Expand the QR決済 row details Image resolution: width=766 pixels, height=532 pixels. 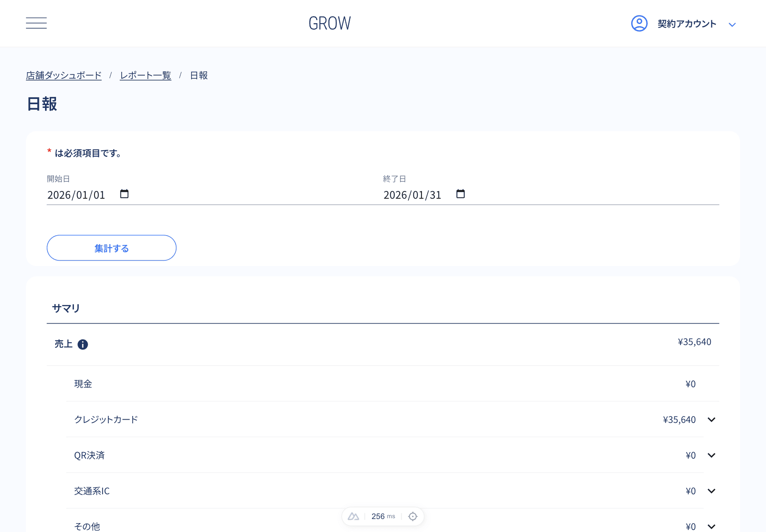coord(711,455)
